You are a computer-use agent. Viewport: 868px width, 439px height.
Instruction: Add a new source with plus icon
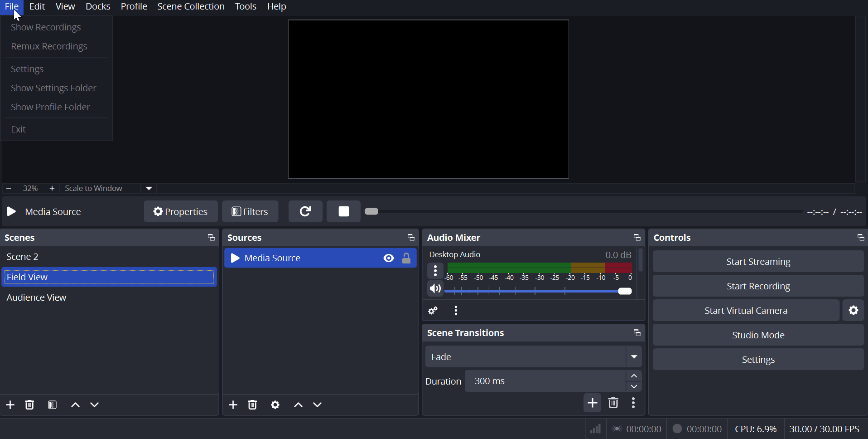click(233, 405)
